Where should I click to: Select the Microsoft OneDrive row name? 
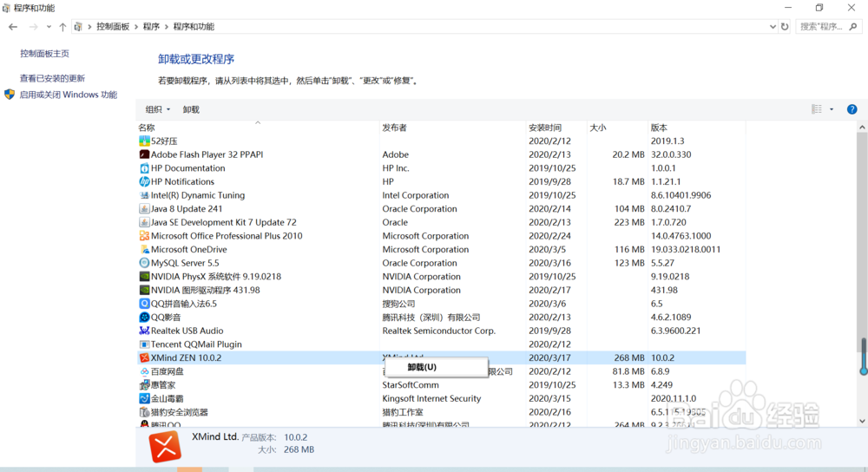tap(188, 250)
